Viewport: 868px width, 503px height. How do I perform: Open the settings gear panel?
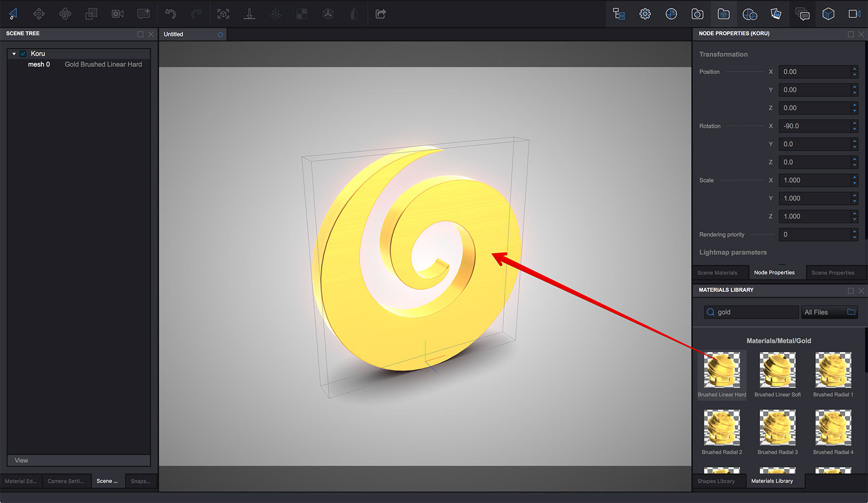click(x=645, y=14)
